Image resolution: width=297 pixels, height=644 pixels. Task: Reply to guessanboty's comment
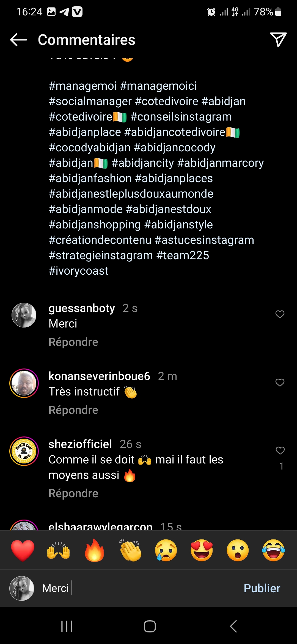73,342
